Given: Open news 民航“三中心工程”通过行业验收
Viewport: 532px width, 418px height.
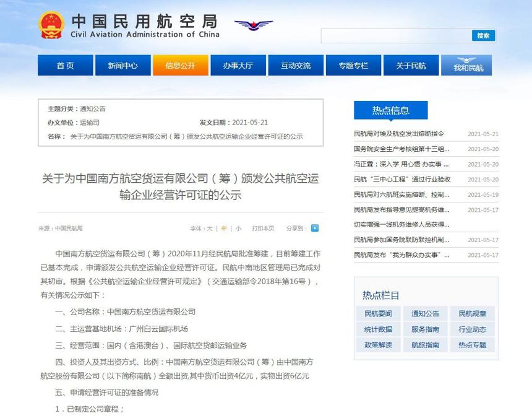Looking at the screenshot, I should [402, 180].
